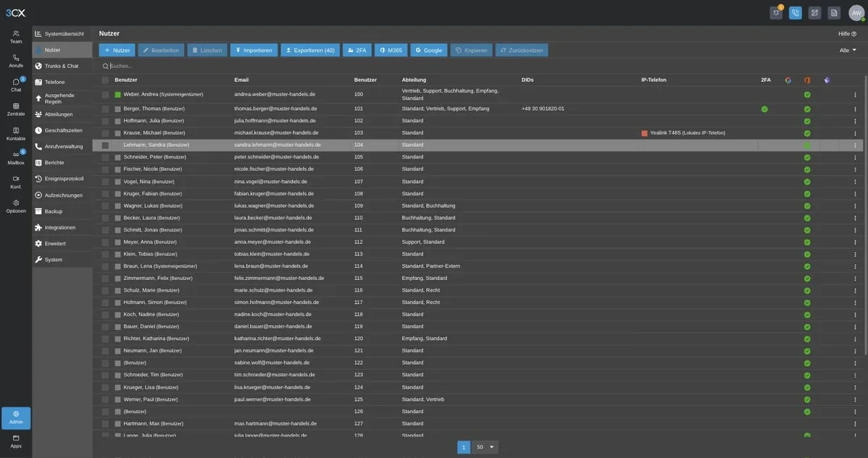Open the Hilfe help link
The width and height of the screenshot is (868, 458).
tap(847, 33)
